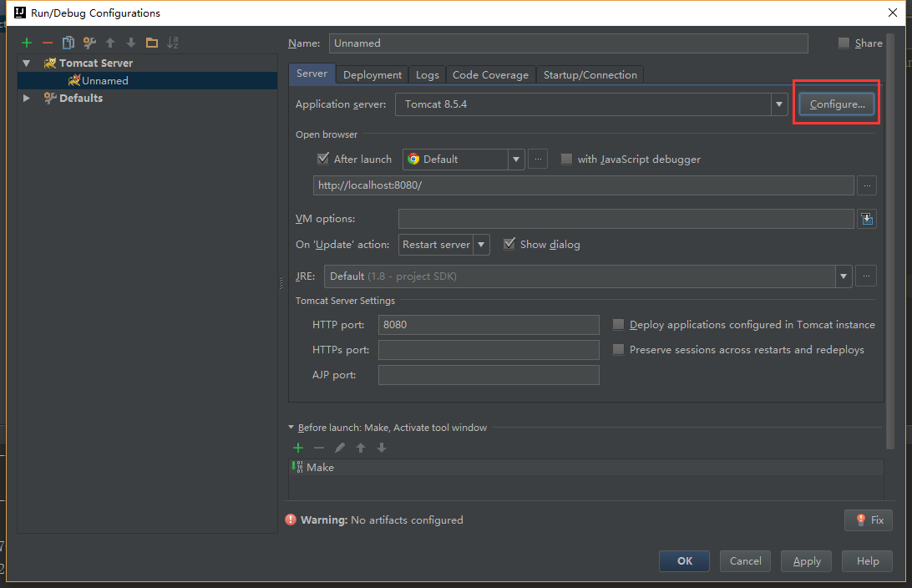This screenshot has width=912, height=588.
Task: Open the Application server dropdown
Action: click(779, 104)
